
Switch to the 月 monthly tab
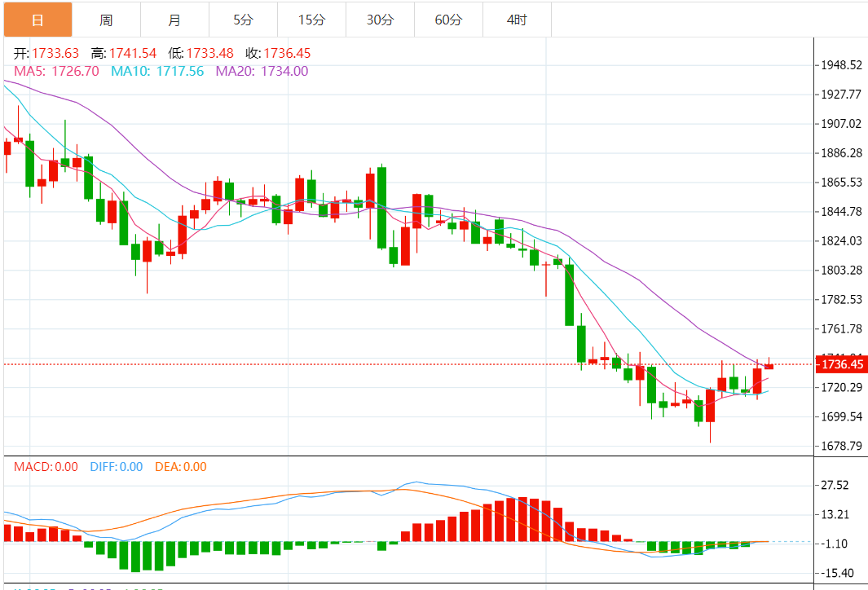175,20
